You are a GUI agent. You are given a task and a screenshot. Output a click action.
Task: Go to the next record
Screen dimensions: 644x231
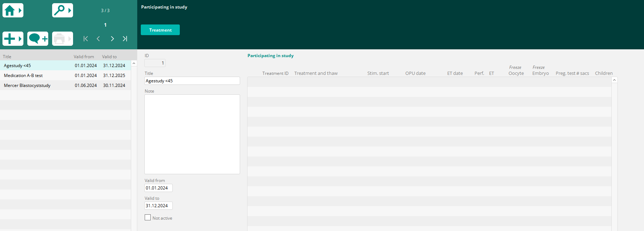[112, 39]
